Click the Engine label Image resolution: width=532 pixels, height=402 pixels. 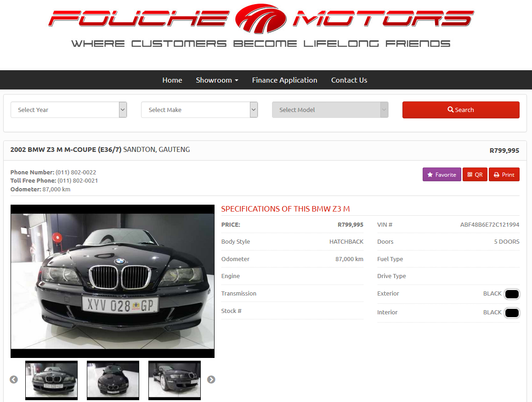(x=230, y=276)
